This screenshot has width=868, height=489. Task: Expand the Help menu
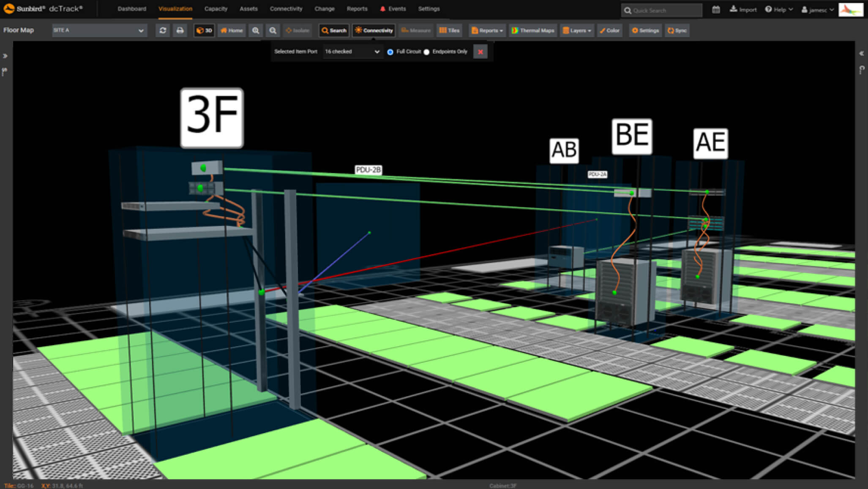(779, 9)
